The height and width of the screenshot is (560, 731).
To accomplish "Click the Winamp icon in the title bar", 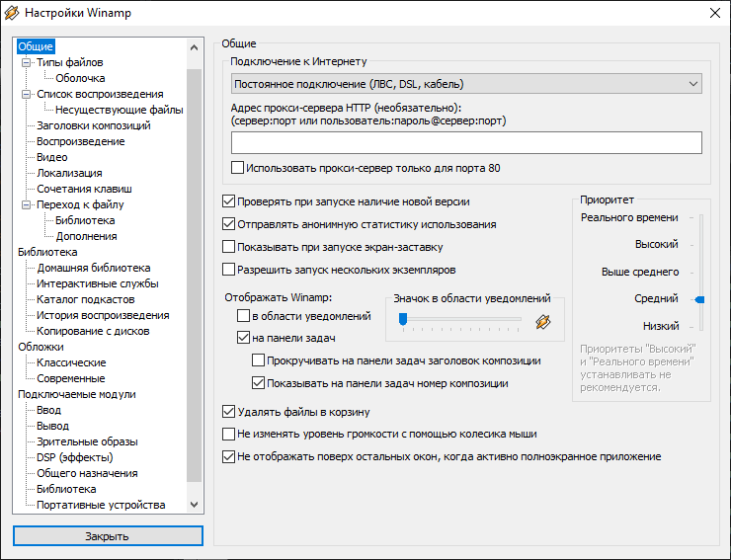I will (x=13, y=12).
